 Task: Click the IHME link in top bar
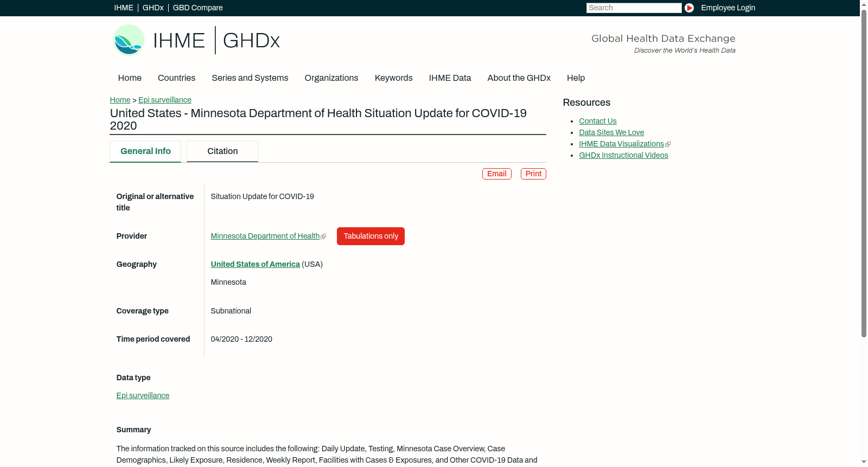[x=124, y=8]
